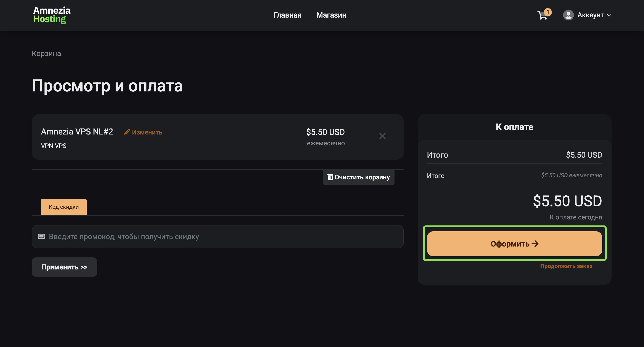Click the Применить >> button
The height and width of the screenshot is (347, 644).
pyautogui.click(x=64, y=267)
